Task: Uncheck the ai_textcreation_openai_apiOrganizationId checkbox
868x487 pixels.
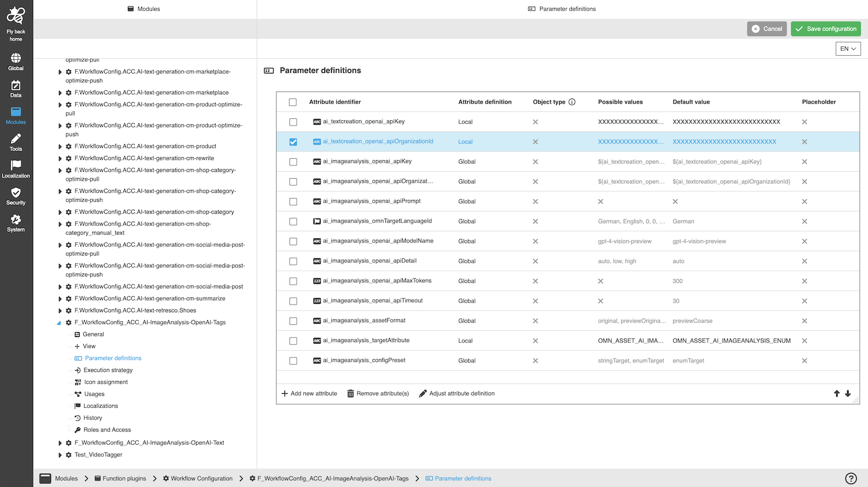Action: point(293,142)
